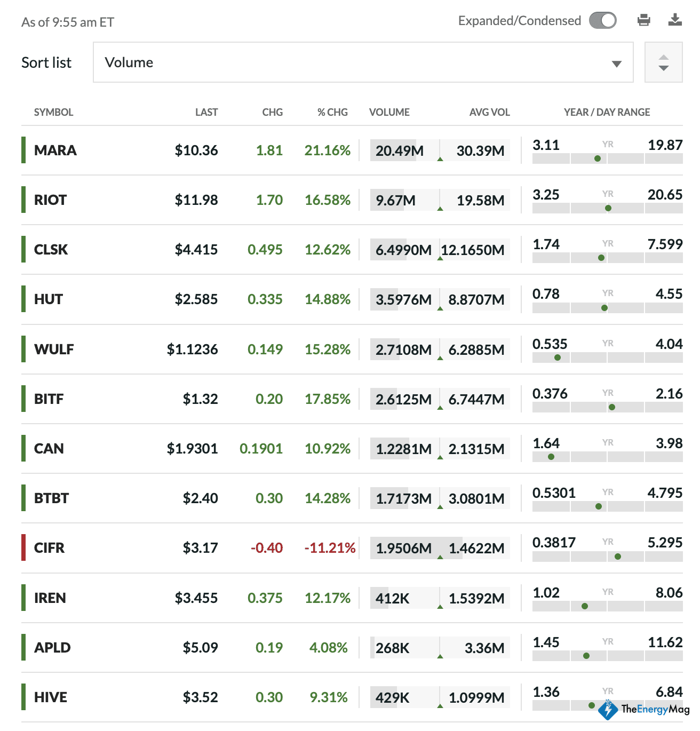Click the YEAR / DAY RANGE header
The height and width of the screenshot is (731, 700).
click(607, 112)
